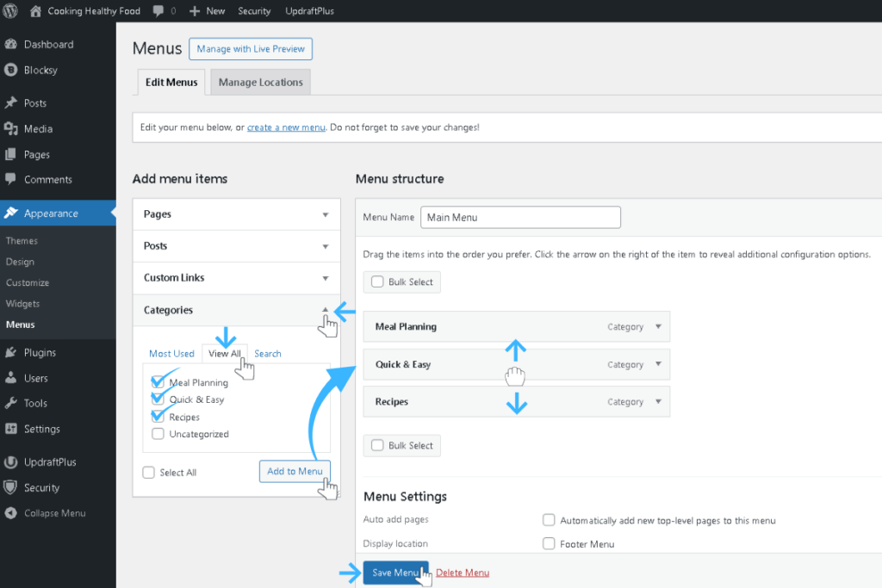Viewport: 882px width, 588px height.
Task: Click the Add to Menu button
Action: click(x=295, y=471)
